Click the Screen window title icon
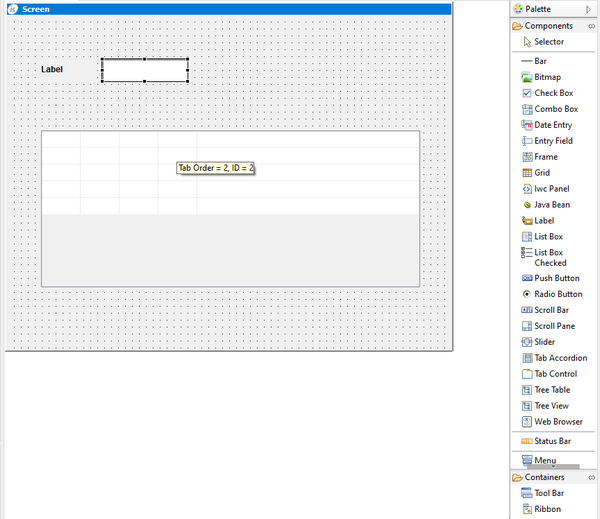The image size is (600, 519). pyautogui.click(x=13, y=9)
